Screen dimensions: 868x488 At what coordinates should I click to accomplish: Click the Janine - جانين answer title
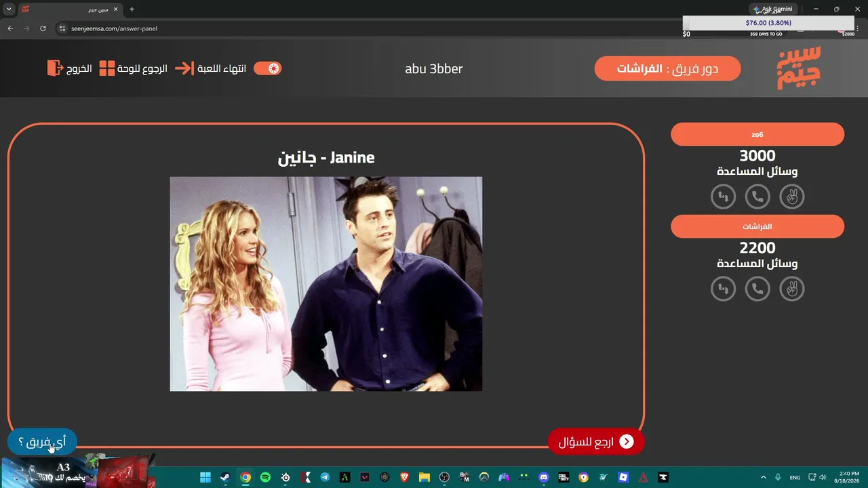pyautogui.click(x=326, y=157)
